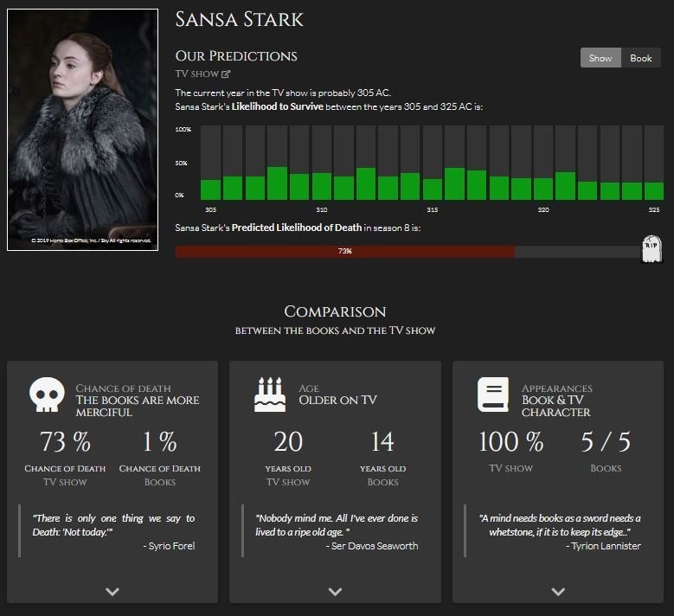Click '73 %' TV show death chance

(x=65, y=441)
